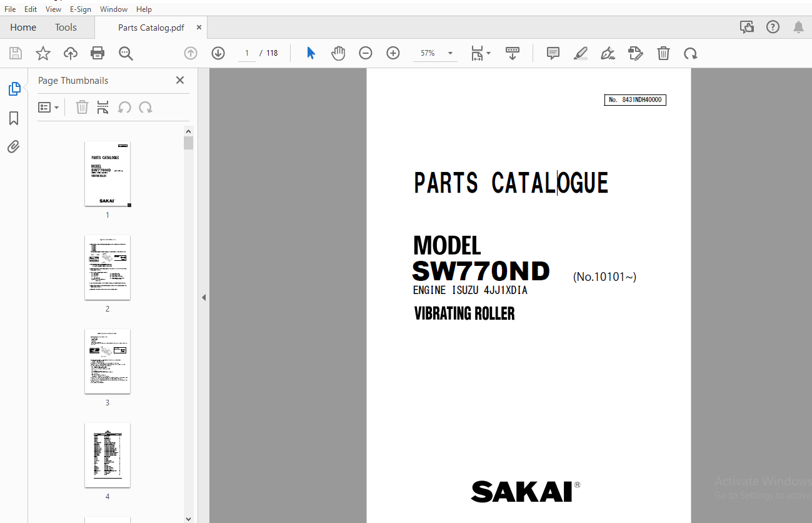Delete selected page in thumbnails panel
The image size is (812, 523).
pos(82,108)
